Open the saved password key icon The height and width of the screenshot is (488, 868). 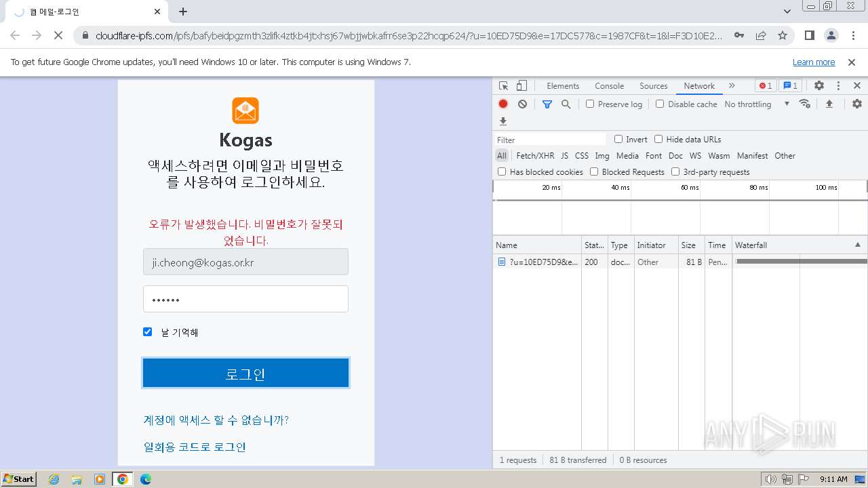739,36
